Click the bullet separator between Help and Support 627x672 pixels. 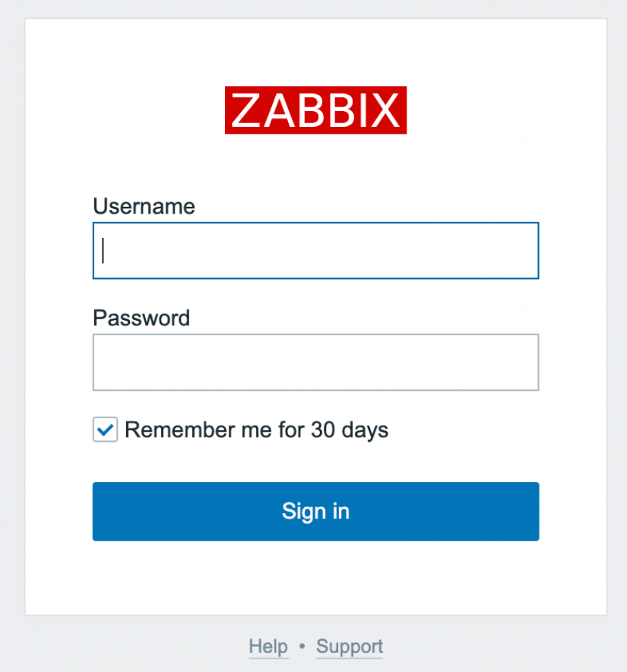coord(302,647)
